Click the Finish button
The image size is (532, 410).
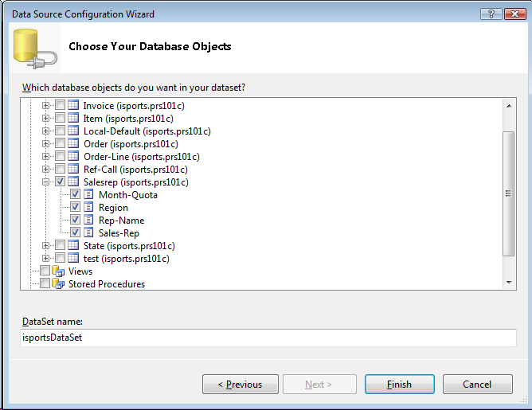pyautogui.click(x=399, y=385)
